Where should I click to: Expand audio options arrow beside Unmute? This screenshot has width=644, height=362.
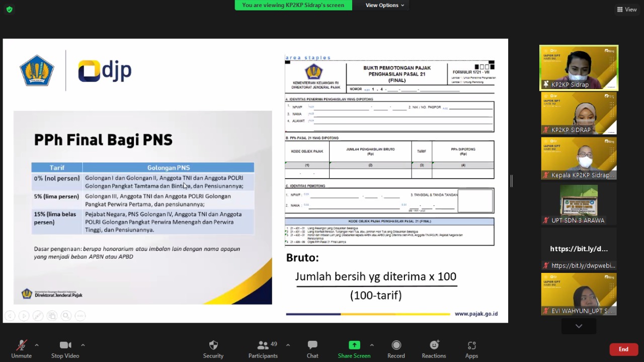click(x=37, y=345)
